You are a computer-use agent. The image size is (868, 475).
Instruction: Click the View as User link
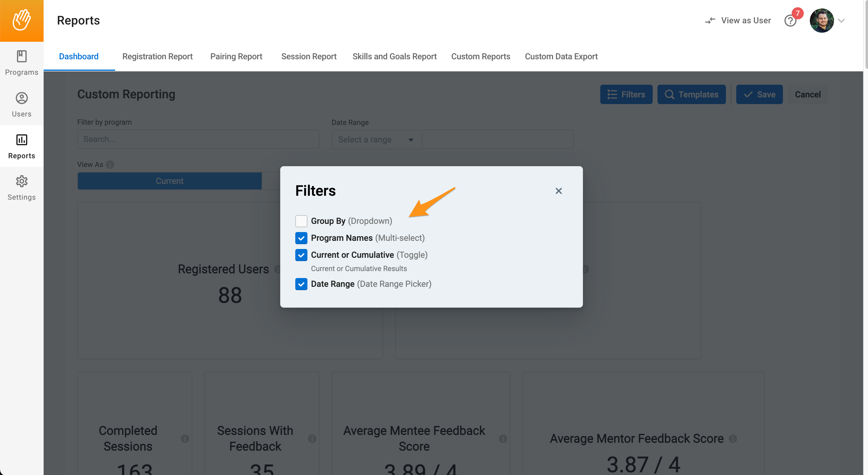pyautogui.click(x=746, y=21)
